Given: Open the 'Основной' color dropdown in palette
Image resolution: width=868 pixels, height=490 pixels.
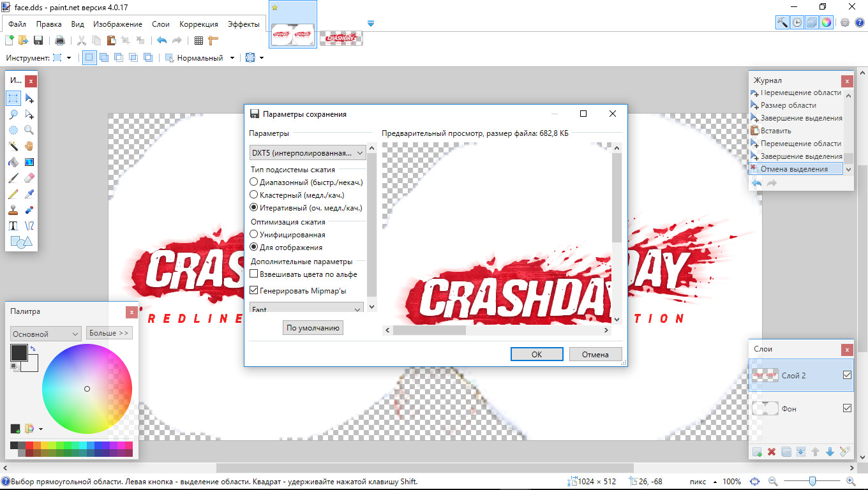Looking at the screenshot, I should coord(46,334).
